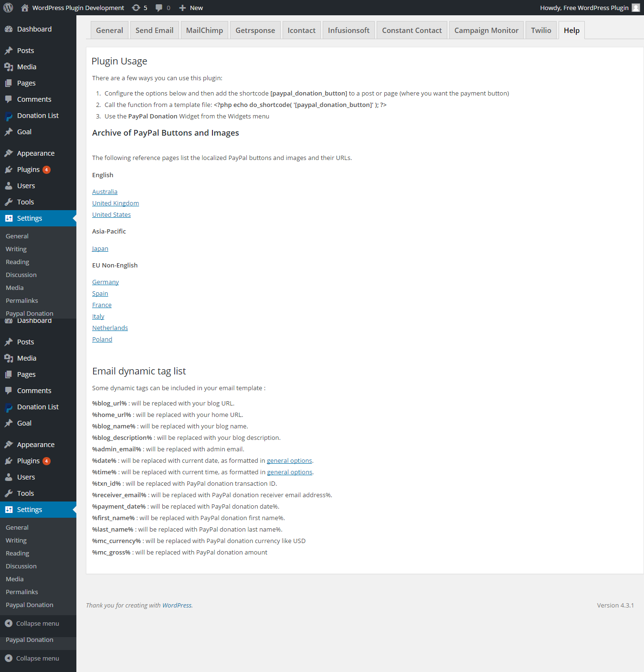Click the %blog_url% tag text
This screenshot has height=672, width=644.
coord(109,403)
